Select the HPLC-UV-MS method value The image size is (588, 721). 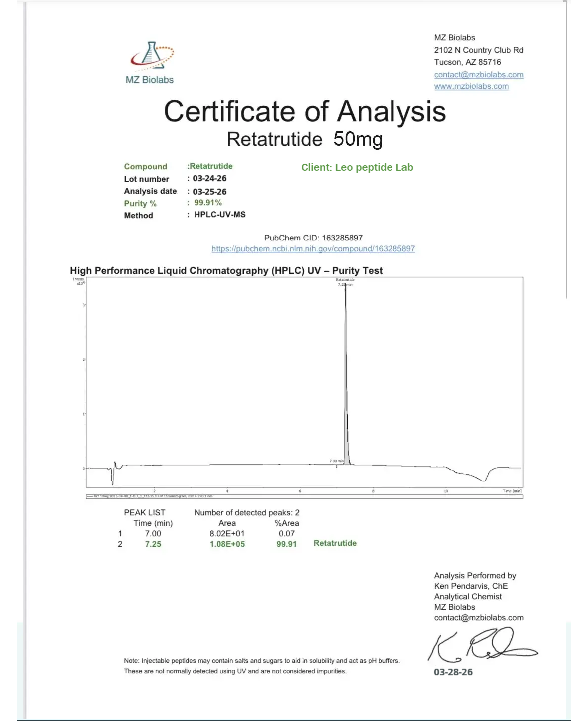[220, 215]
